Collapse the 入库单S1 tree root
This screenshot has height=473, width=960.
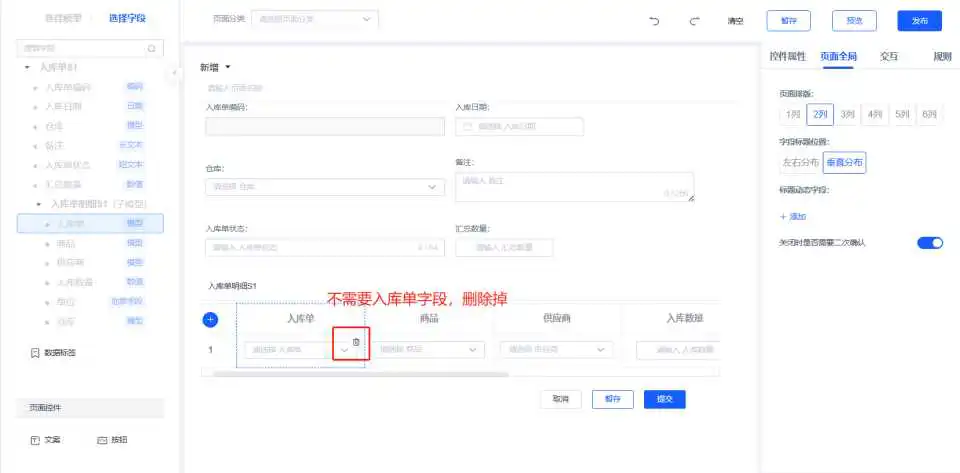(x=28, y=67)
